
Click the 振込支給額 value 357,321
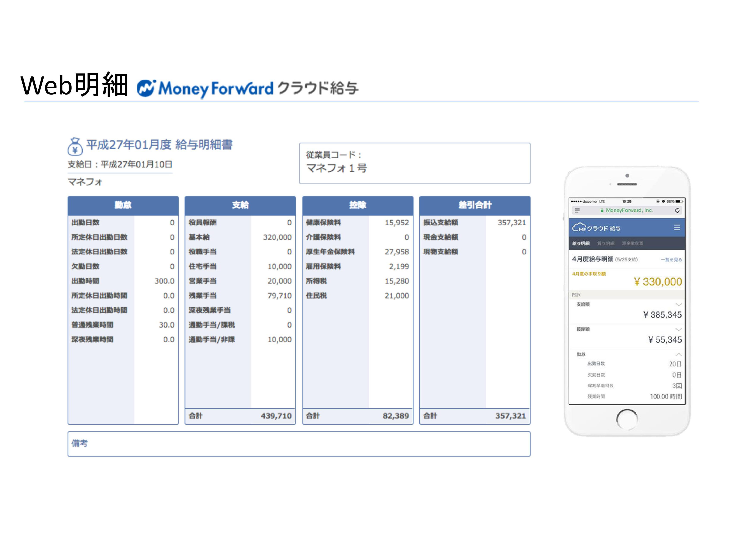(512, 223)
